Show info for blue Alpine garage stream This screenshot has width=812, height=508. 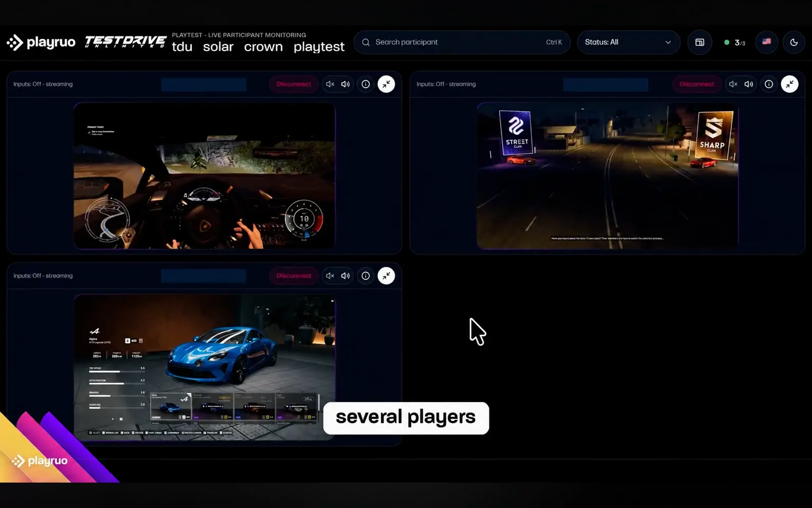366,276
